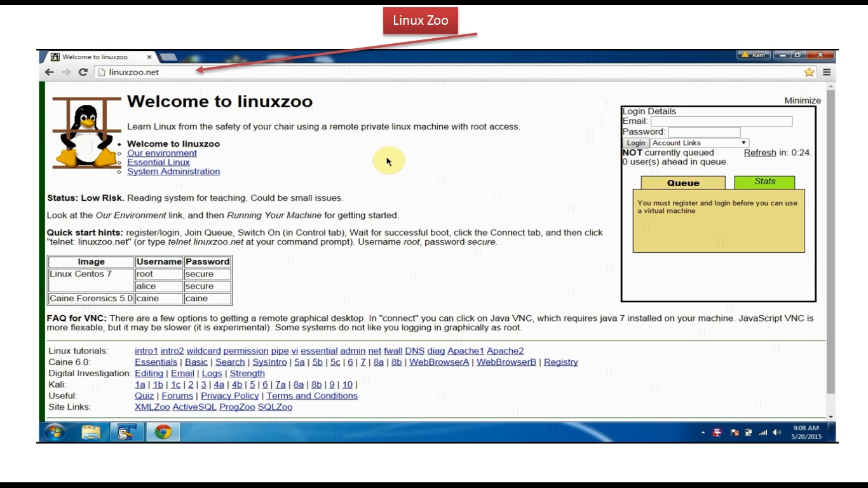Open the permission tutorial link
868x488 pixels.
pyautogui.click(x=246, y=351)
